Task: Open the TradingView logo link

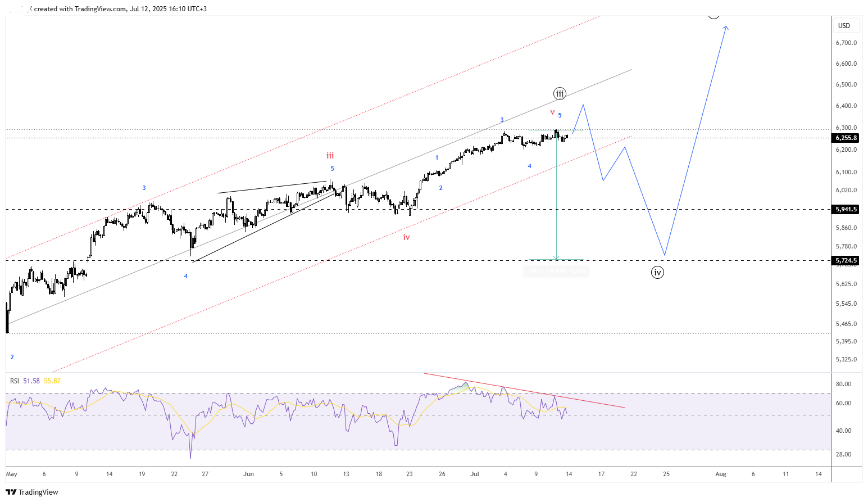Action: coord(32,492)
